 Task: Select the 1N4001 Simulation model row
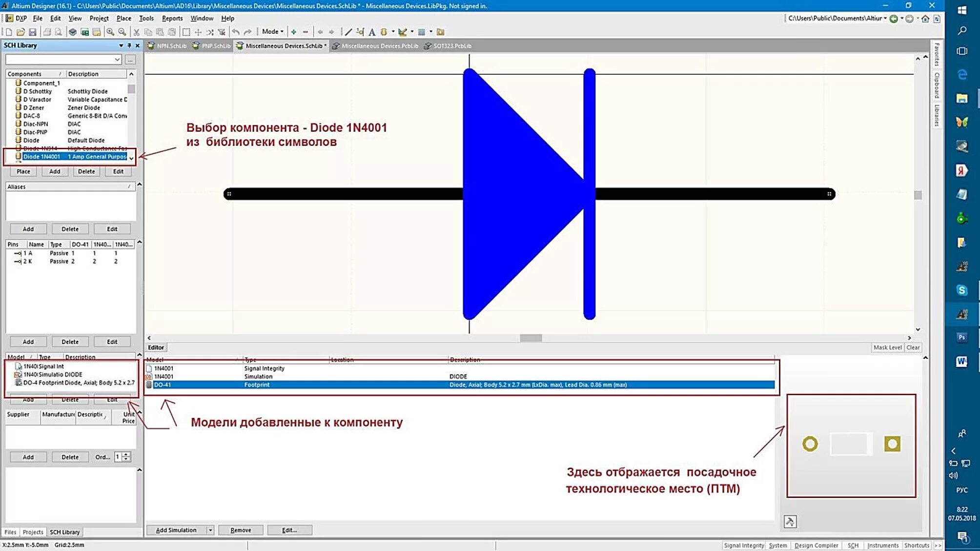click(460, 376)
